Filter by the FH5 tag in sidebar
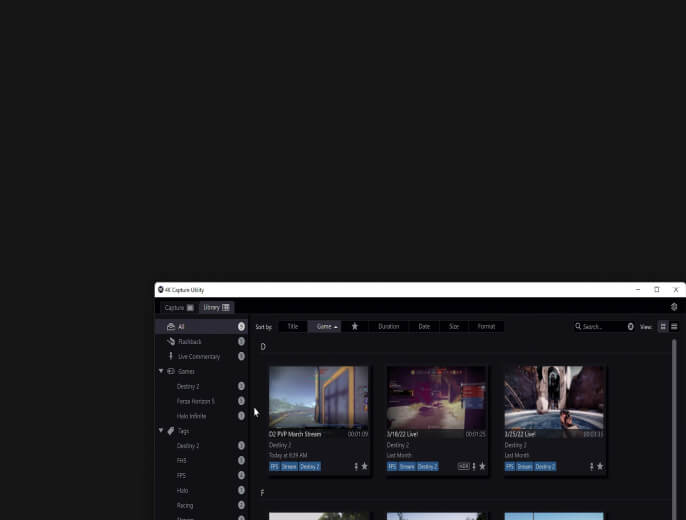 (x=202, y=461)
